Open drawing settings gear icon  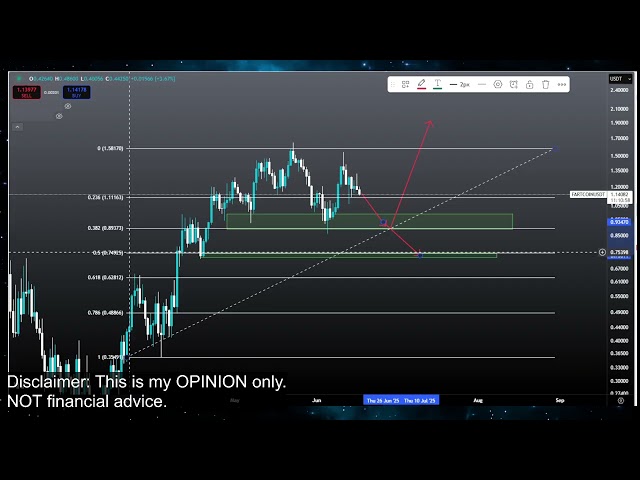498,85
